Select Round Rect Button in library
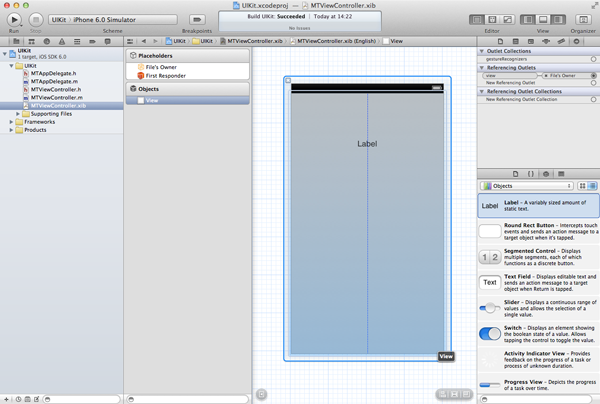The width and height of the screenshot is (600, 404). 539,231
